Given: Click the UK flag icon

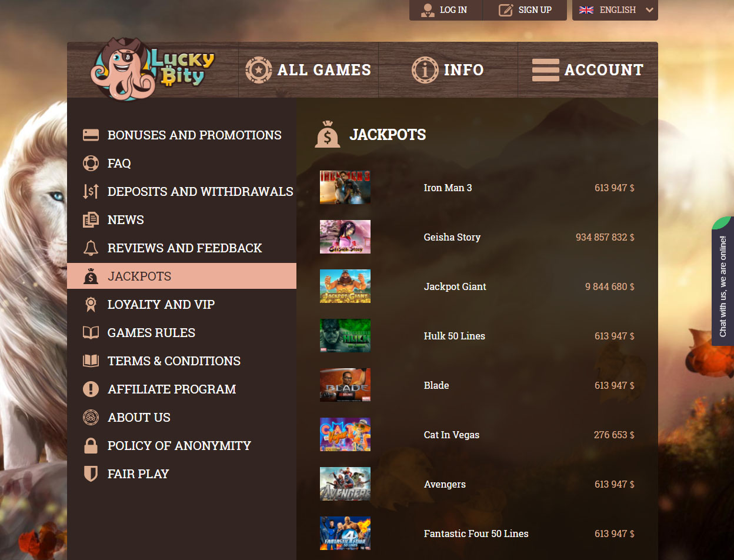Looking at the screenshot, I should 586,10.
